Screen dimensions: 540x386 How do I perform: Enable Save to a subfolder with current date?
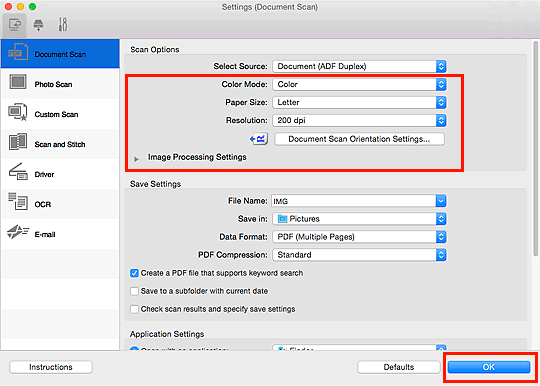(x=134, y=291)
